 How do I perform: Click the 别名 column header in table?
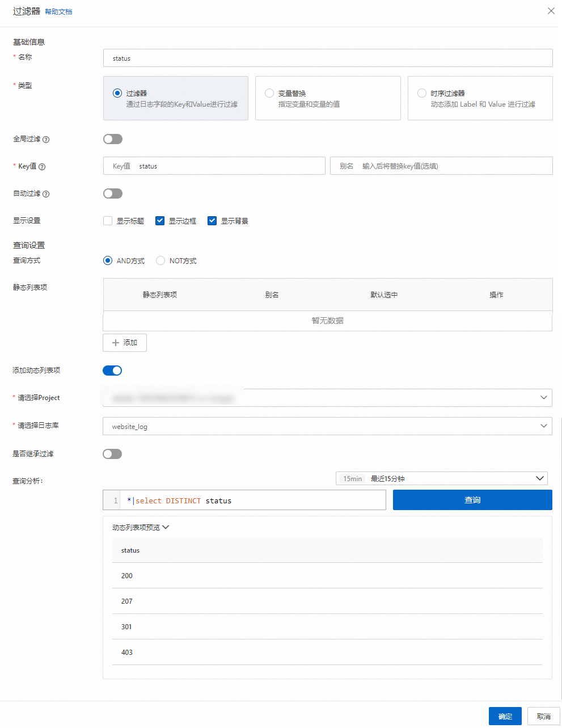[272, 294]
